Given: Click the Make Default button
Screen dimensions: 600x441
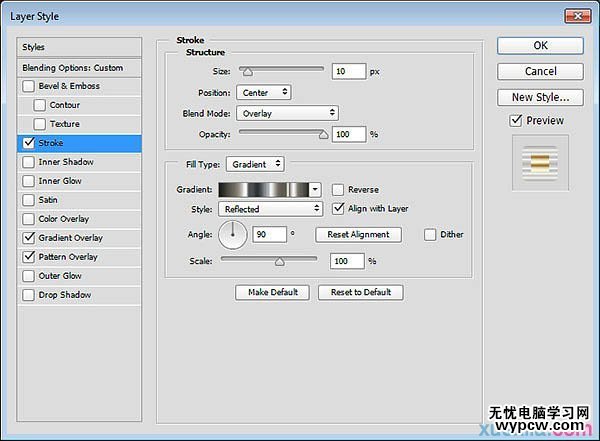Looking at the screenshot, I should (272, 292).
